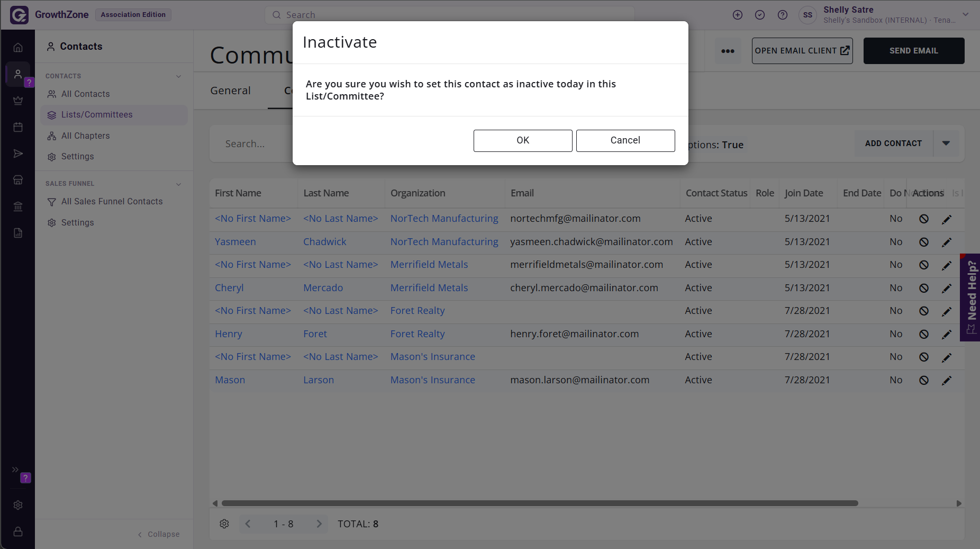Go to the next page arrow
Viewport: 980px width, 549px height.
click(x=319, y=524)
